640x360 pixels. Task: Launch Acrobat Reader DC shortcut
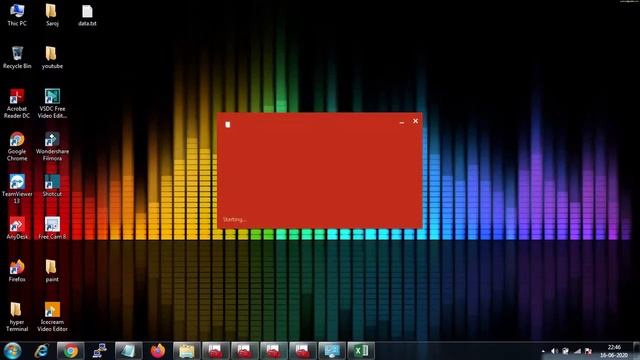[17, 104]
